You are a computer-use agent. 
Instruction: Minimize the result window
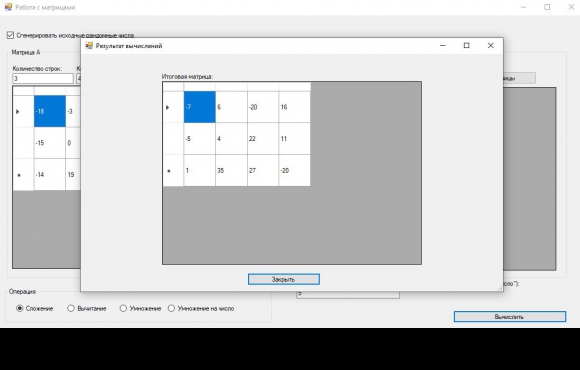coord(443,46)
